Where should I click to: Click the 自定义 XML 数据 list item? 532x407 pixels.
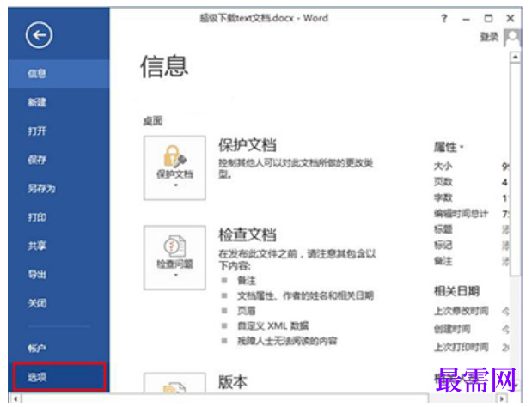click(272, 326)
